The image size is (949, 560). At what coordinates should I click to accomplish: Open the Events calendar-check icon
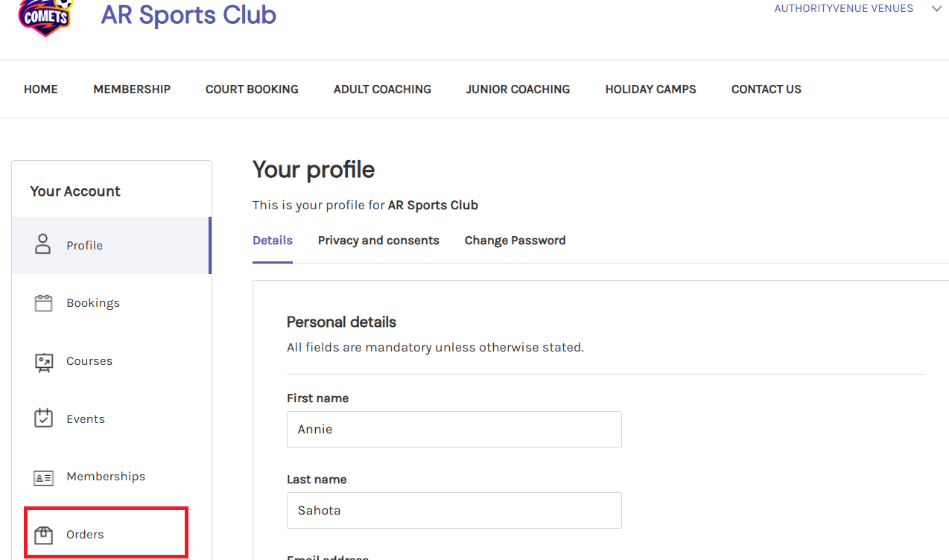(x=44, y=419)
